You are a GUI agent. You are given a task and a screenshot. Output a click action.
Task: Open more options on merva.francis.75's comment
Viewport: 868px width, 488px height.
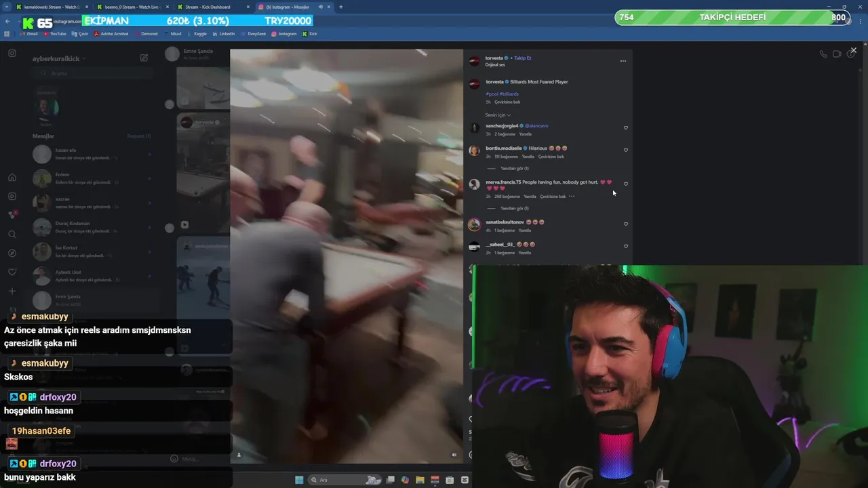(572, 197)
